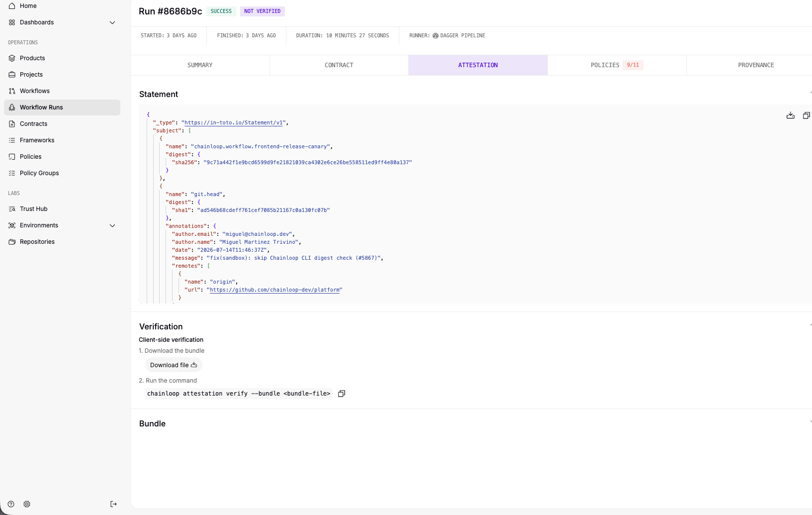Open the Policies 9/11 tab
The width and height of the screenshot is (812, 515).
(617, 65)
